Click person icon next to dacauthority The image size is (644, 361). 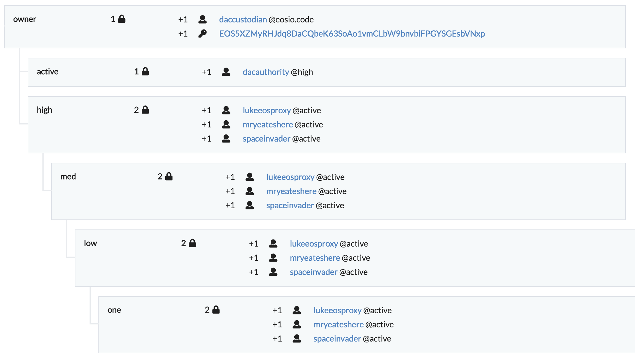[x=226, y=72]
